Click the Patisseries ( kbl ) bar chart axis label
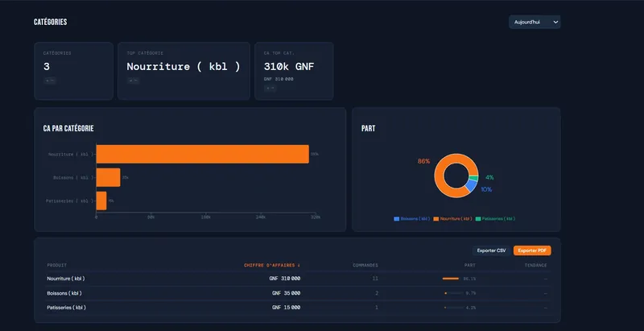 [x=69, y=201]
